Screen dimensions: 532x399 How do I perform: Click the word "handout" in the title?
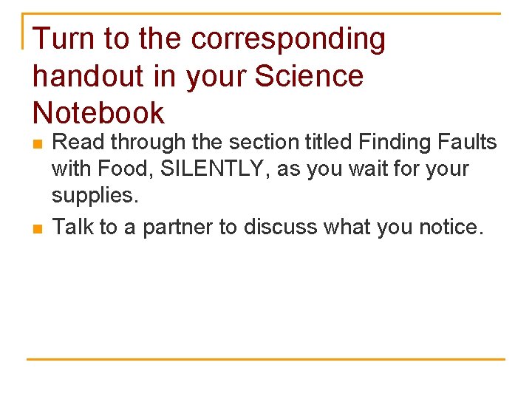point(88,75)
